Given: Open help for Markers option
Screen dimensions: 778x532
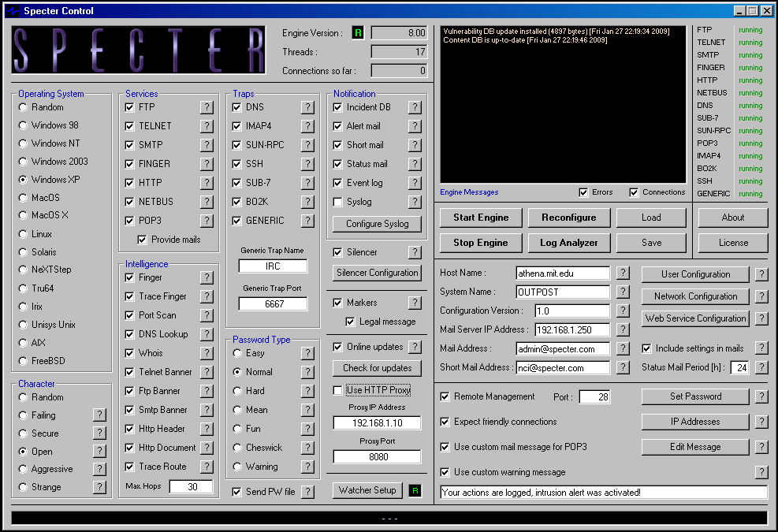Looking at the screenshot, I should 415,303.
